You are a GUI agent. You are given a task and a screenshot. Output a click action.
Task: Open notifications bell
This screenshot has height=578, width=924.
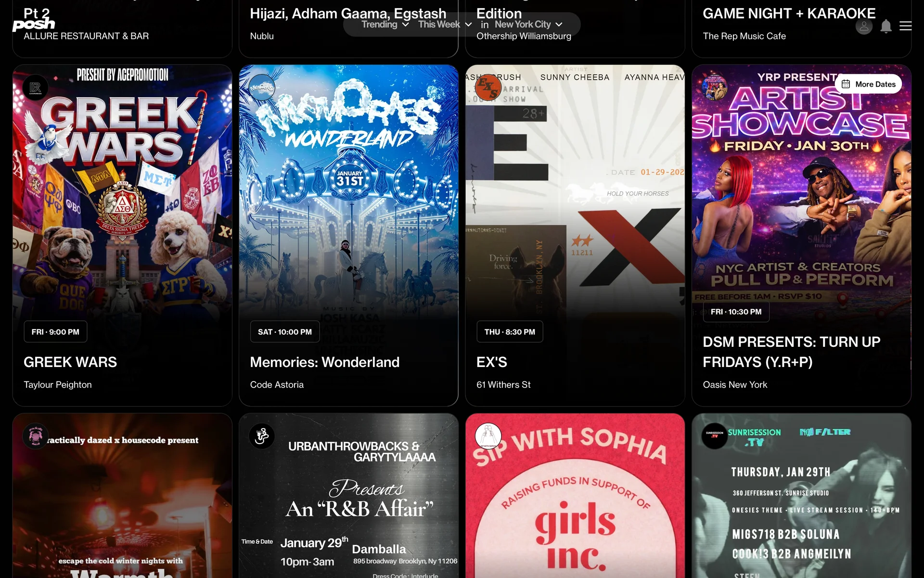886,26
